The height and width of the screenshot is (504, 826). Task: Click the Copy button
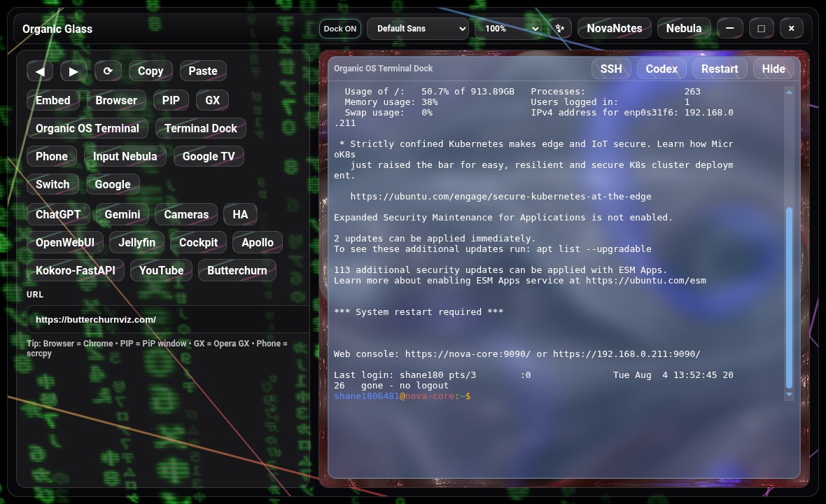150,71
